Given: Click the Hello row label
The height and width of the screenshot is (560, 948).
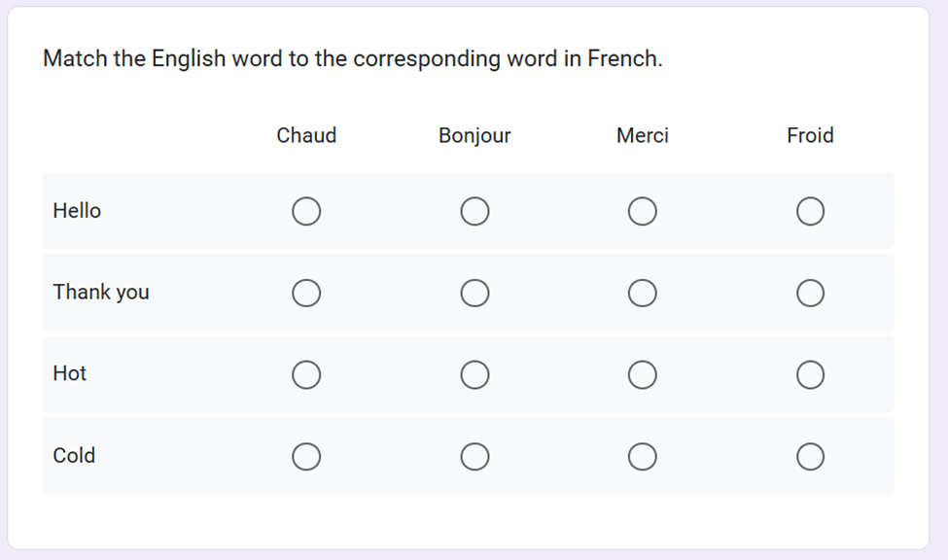Looking at the screenshot, I should point(77,211).
